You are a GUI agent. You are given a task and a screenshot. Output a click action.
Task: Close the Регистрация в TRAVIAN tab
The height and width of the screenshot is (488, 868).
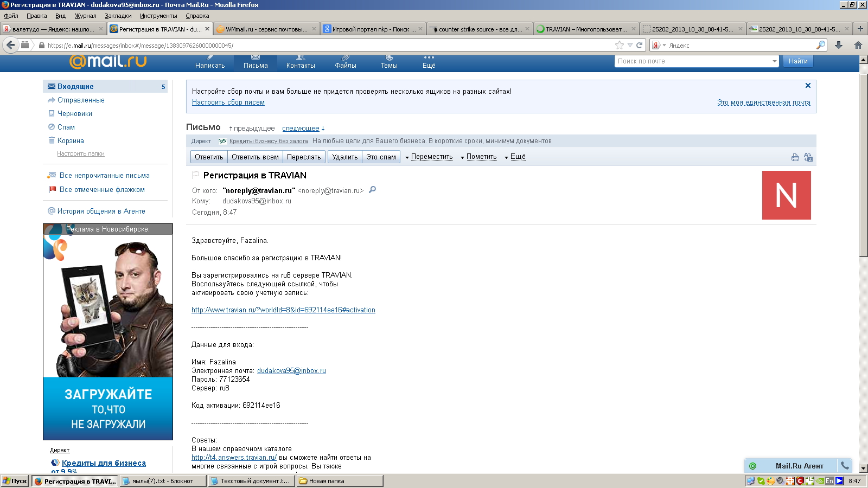click(x=207, y=29)
